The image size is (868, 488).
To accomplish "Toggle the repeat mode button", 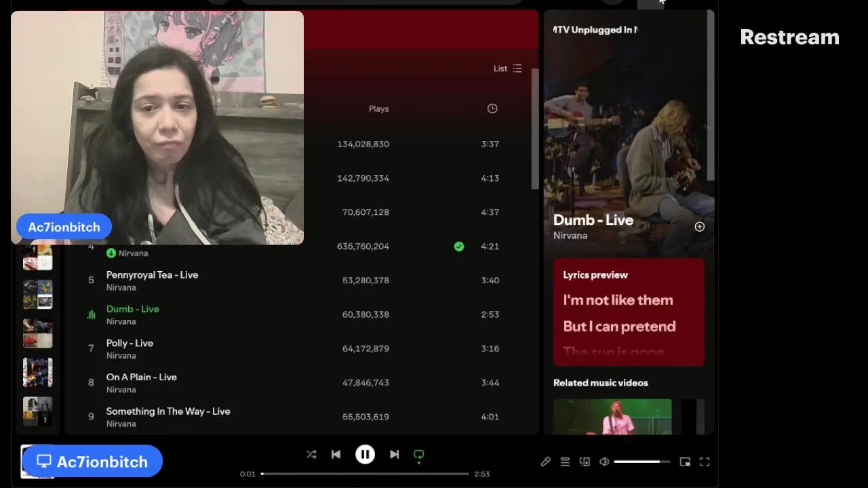I will coord(418,455).
